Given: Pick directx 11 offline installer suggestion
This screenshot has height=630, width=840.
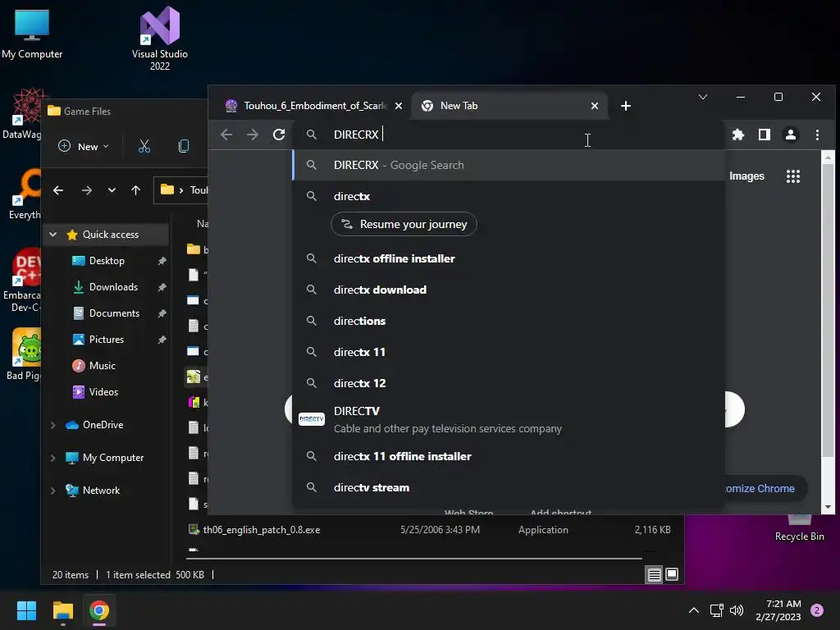Looking at the screenshot, I should [x=509, y=456].
